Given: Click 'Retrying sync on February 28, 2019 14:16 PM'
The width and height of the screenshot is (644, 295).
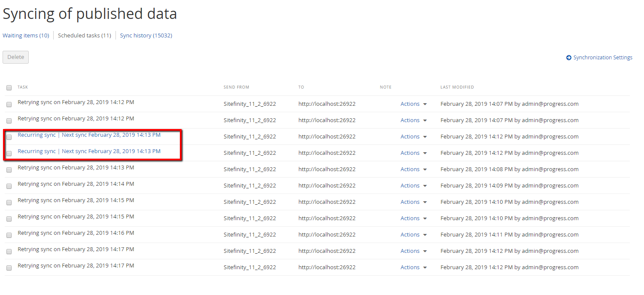Looking at the screenshot, I should 76,233.
